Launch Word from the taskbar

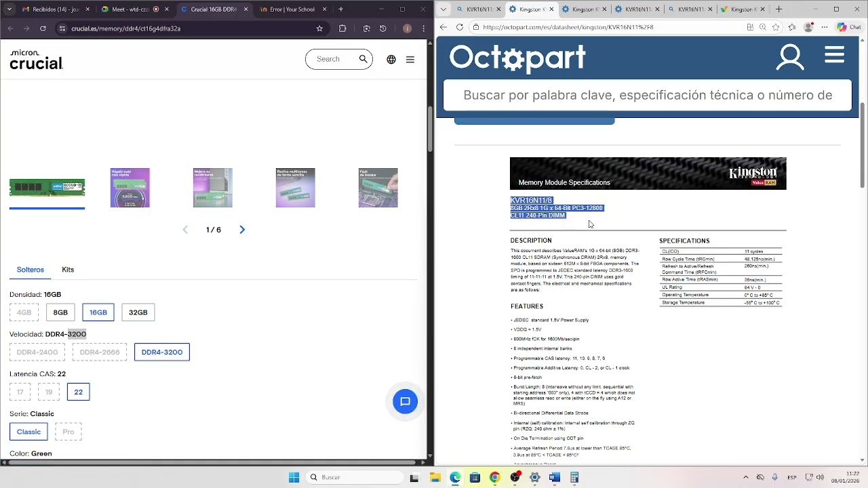pos(554,477)
